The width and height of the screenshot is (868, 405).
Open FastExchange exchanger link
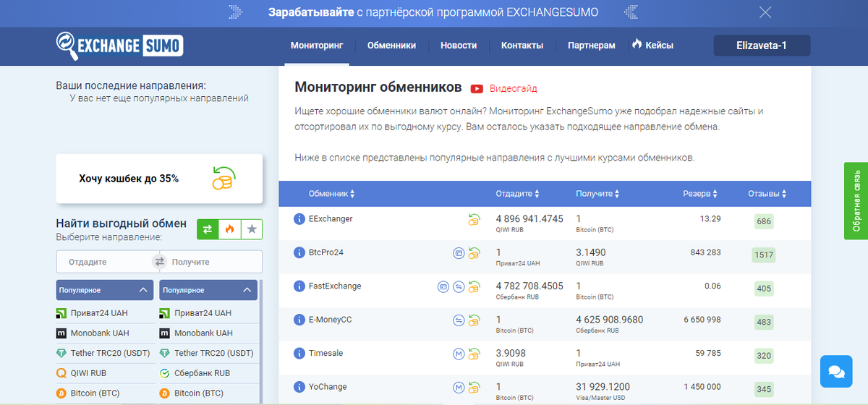[335, 286]
